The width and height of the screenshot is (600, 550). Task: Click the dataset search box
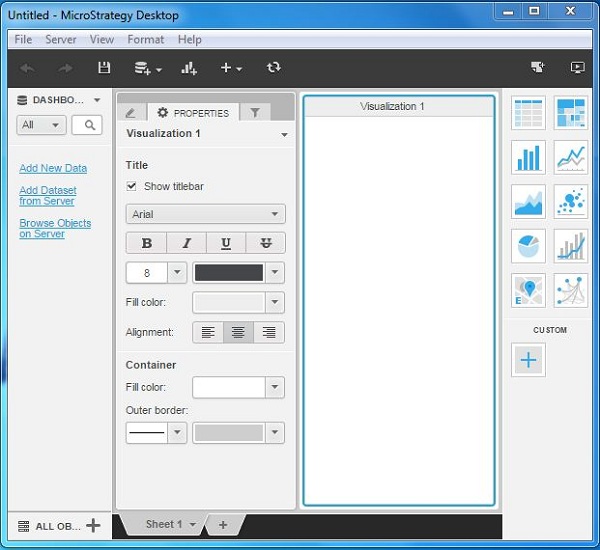[88, 125]
